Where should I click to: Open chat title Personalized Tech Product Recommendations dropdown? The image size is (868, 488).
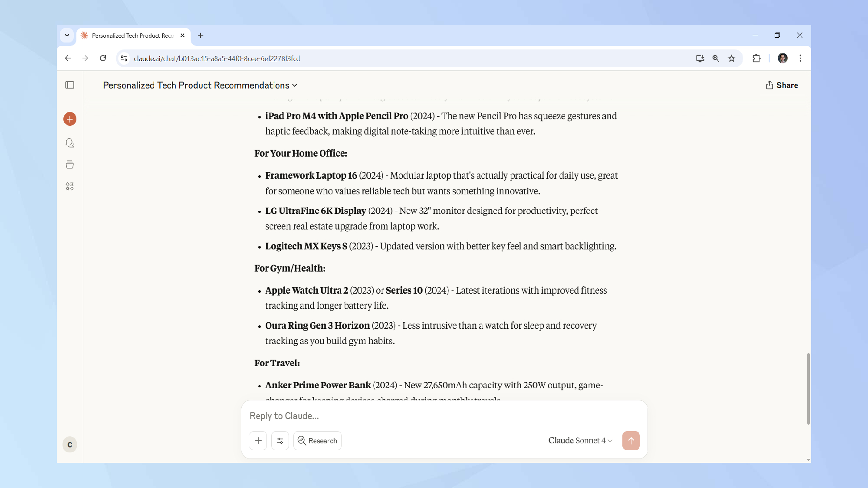click(x=200, y=85)
